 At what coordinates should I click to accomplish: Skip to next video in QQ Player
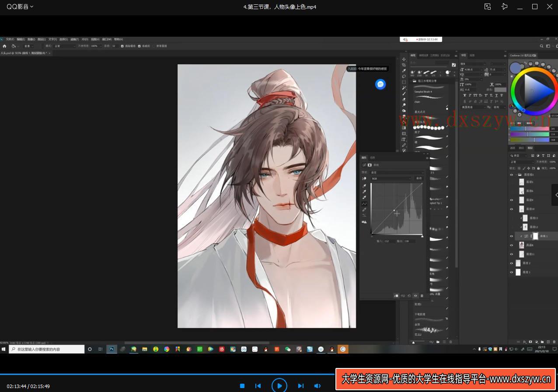[x=300, y=386]
